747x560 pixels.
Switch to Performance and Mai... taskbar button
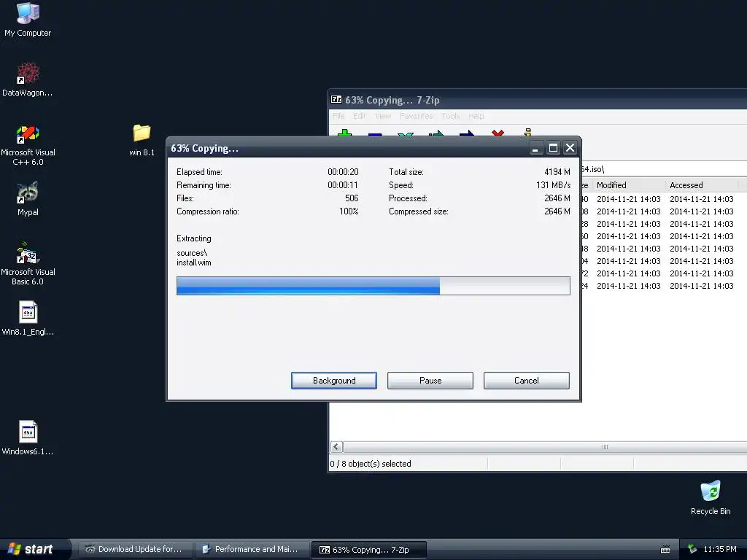click(252, 550)
